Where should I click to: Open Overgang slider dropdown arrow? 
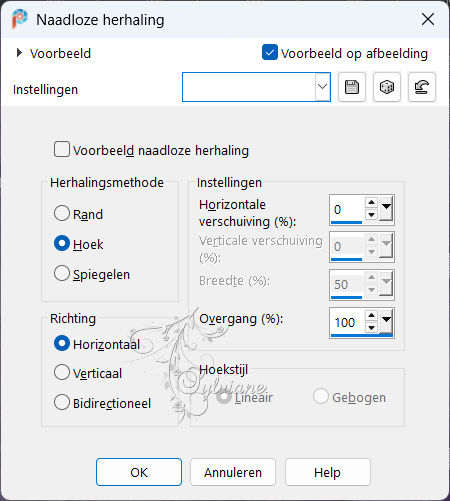click(x=386, y=321)
